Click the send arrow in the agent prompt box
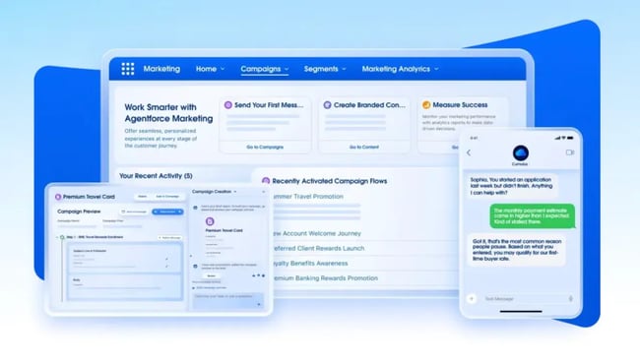Viewport: 640px width, 364px height. tap(259, 304)
